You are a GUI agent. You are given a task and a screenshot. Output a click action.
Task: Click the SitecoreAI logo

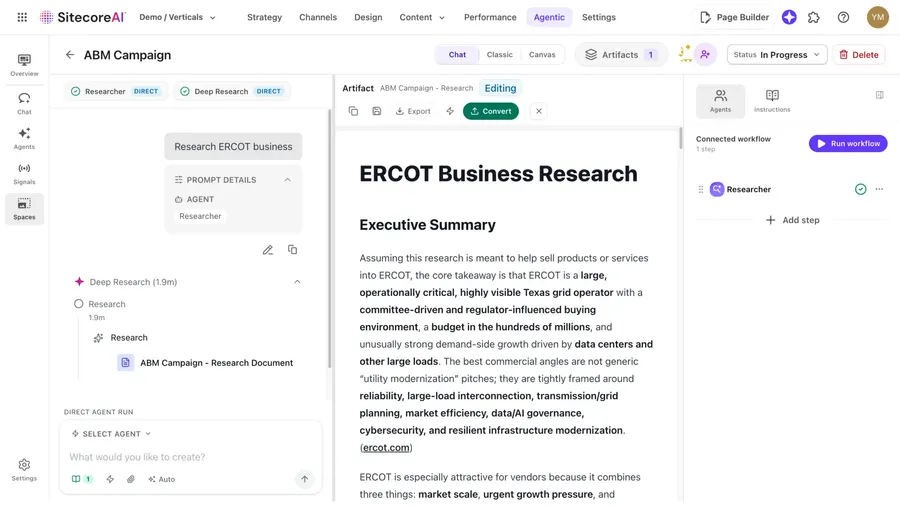click(x=83, y=17)
